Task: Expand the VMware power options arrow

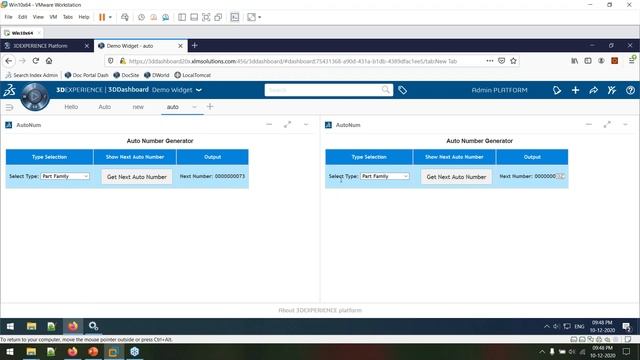Action: click(110, 17)
